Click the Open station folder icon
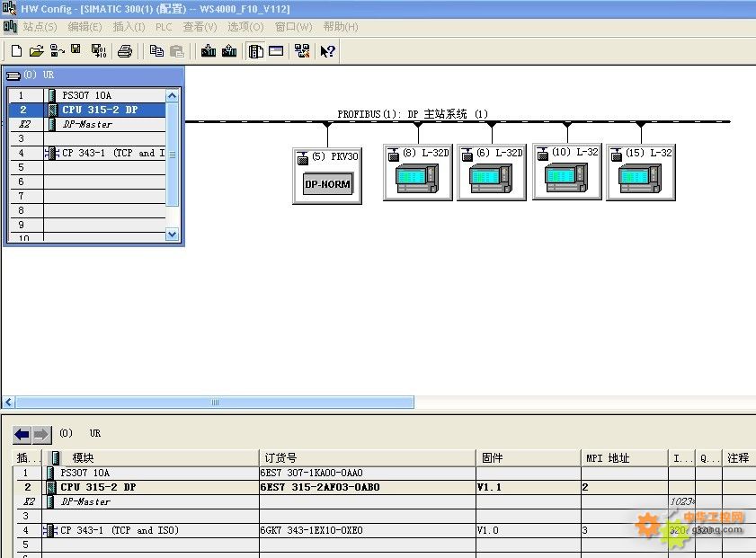This screenshot has height=558, width=756. pyautogui.click(x=36, y=51)
